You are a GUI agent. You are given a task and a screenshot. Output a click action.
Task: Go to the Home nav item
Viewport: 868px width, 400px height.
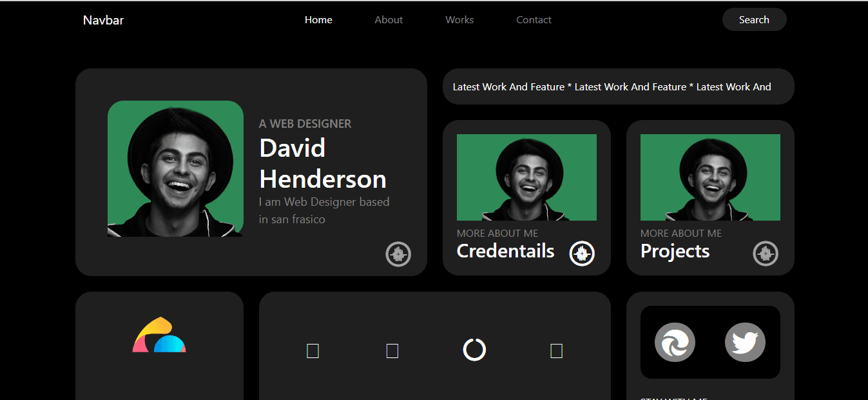pos(318,20)
